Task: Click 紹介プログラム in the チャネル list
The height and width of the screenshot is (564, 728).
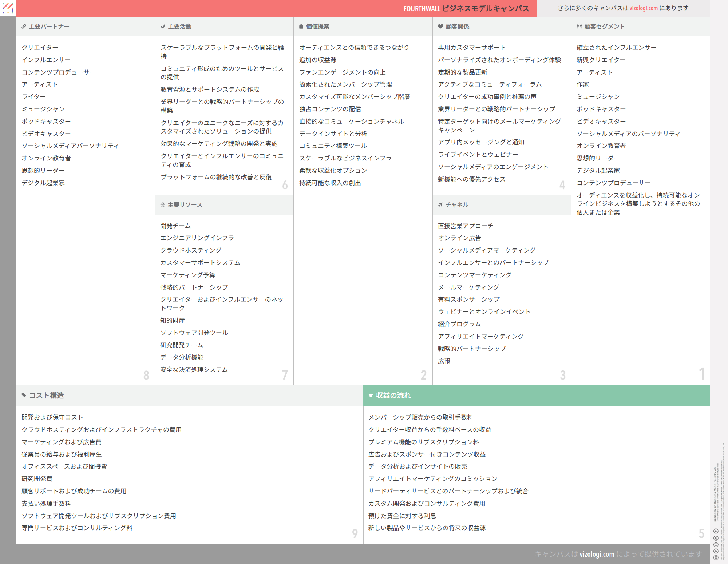Action: pos(459,324)
